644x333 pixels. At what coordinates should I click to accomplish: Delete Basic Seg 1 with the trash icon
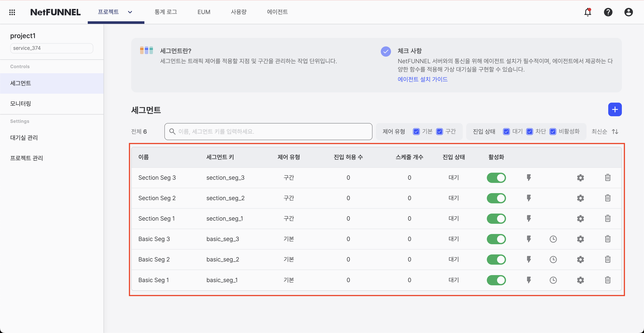(608, 280)
